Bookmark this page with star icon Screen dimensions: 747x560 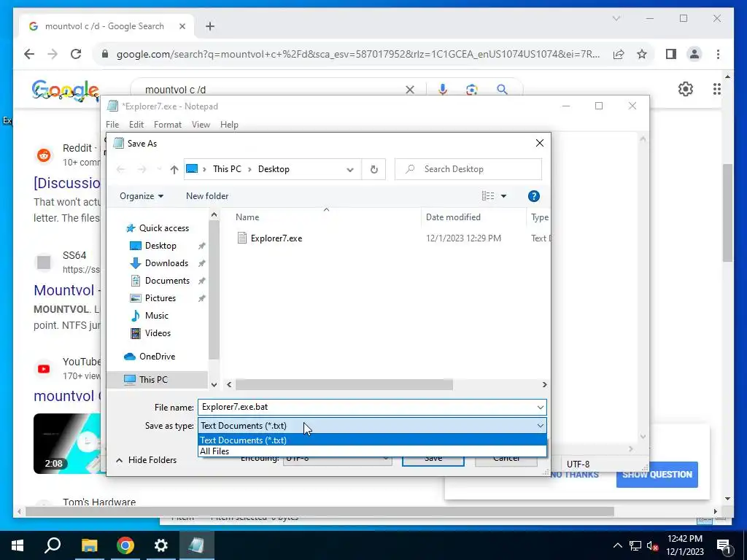coord(642,54)
